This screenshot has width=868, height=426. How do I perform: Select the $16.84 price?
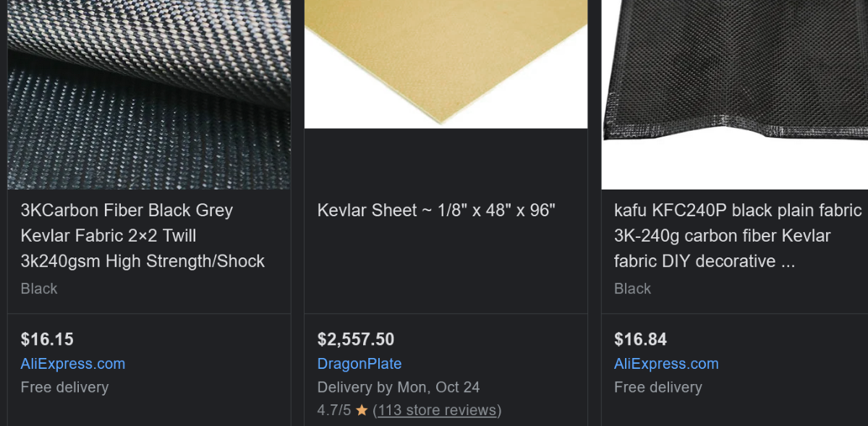640,339
